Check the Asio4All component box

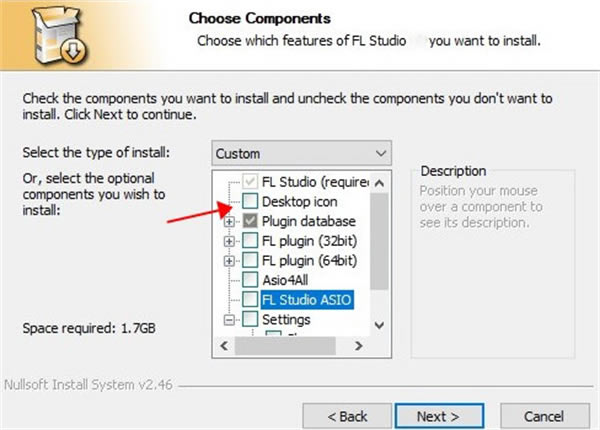tap(250, 280)
